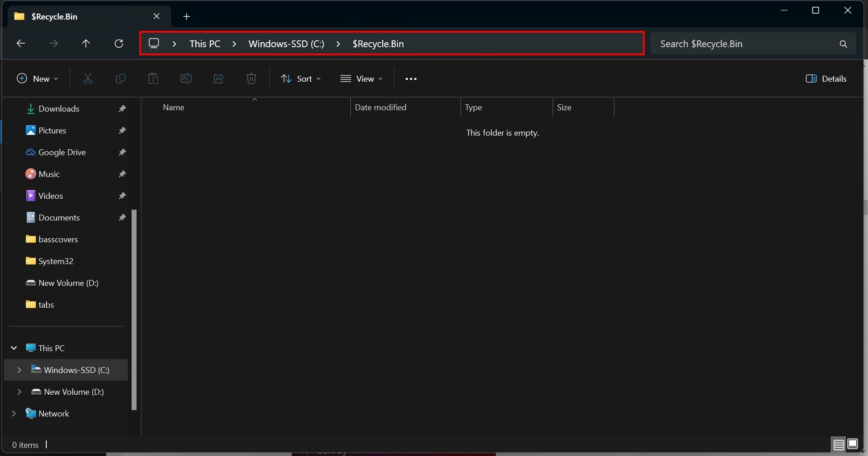
Task: Switch to details list view in status bar
Action: coord(839,444)
